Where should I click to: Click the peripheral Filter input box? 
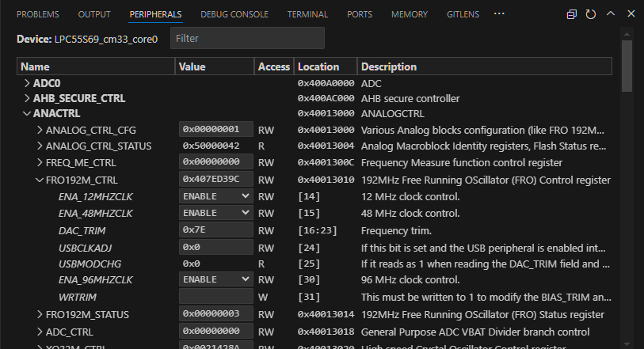[247, 38]
